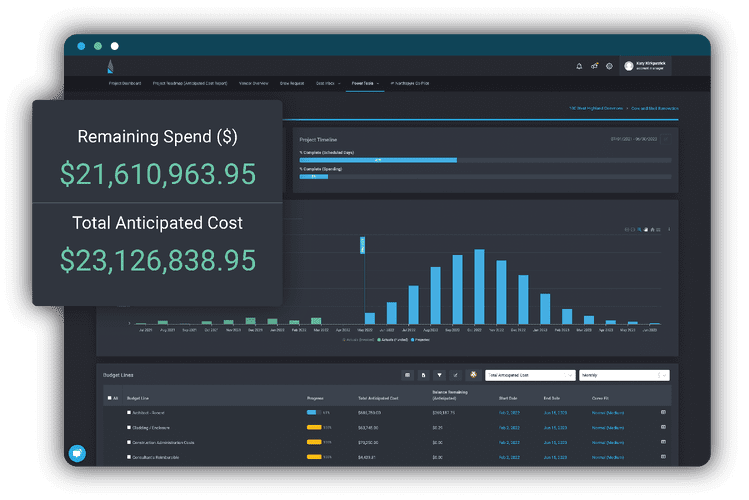Click the Curve Fit column header

pyautogui.click(x=600, y=398)
